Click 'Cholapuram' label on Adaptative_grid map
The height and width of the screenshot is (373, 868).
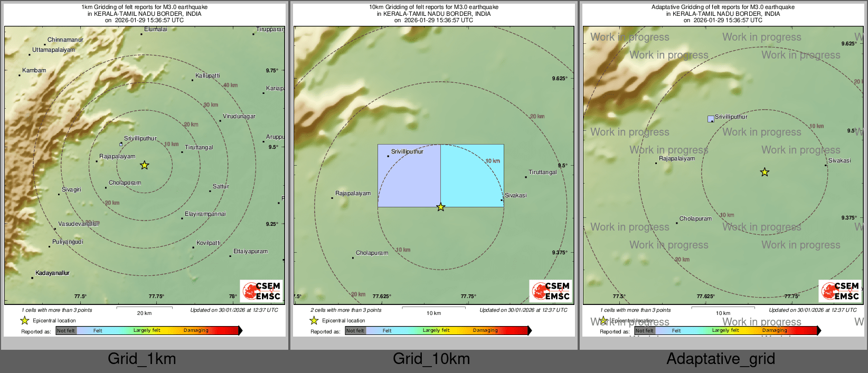(x=696, y=218)
